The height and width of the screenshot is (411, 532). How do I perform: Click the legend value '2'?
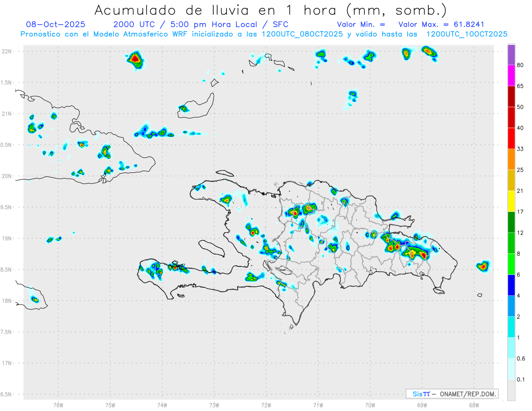point(519,316)
